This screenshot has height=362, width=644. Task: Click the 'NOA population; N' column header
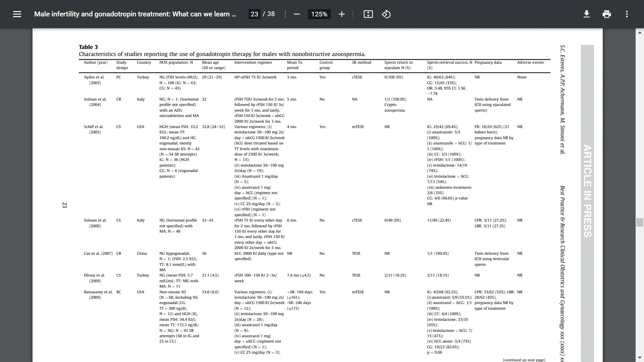[176, 62]
